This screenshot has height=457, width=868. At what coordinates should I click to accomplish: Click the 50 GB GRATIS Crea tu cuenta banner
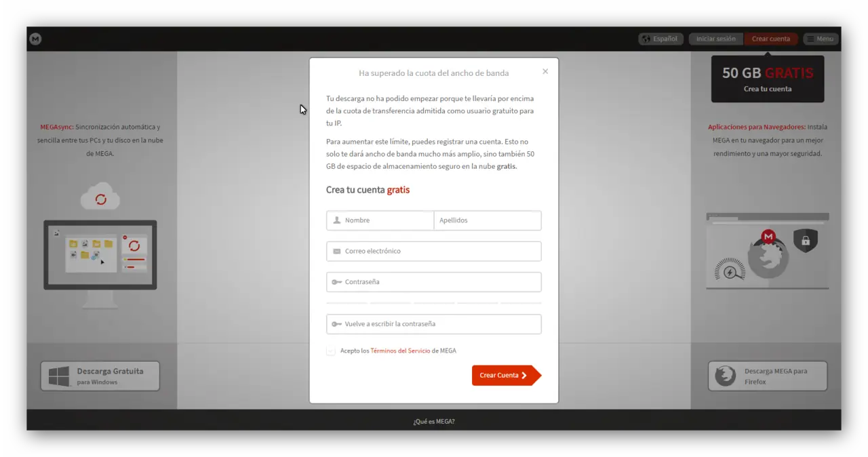[x=768, y=79]
